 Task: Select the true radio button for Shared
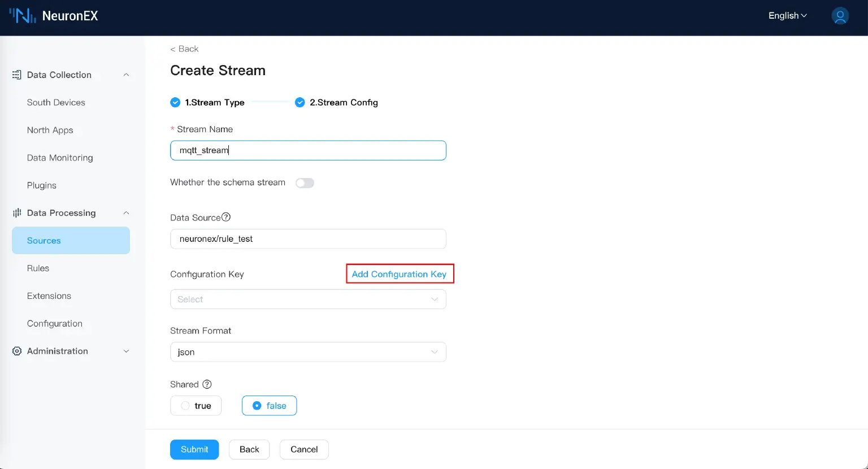coord(185,405)
